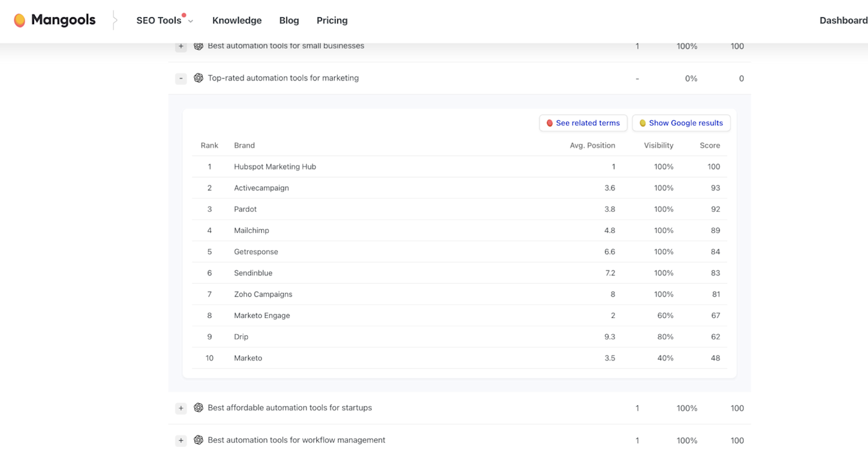Click the Brand column header
The image size is (868, 450).
pos(244,146)
